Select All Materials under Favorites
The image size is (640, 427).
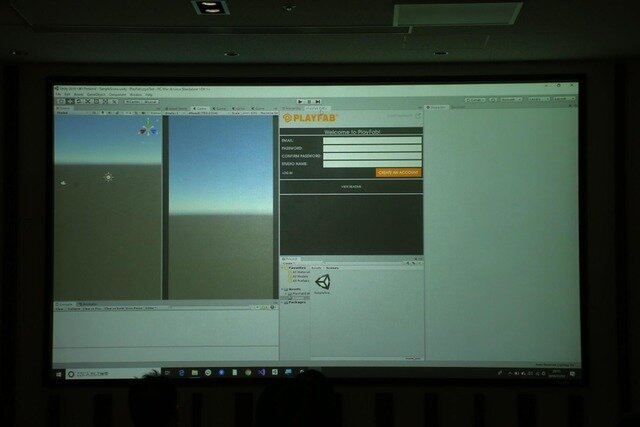[301, 272]
